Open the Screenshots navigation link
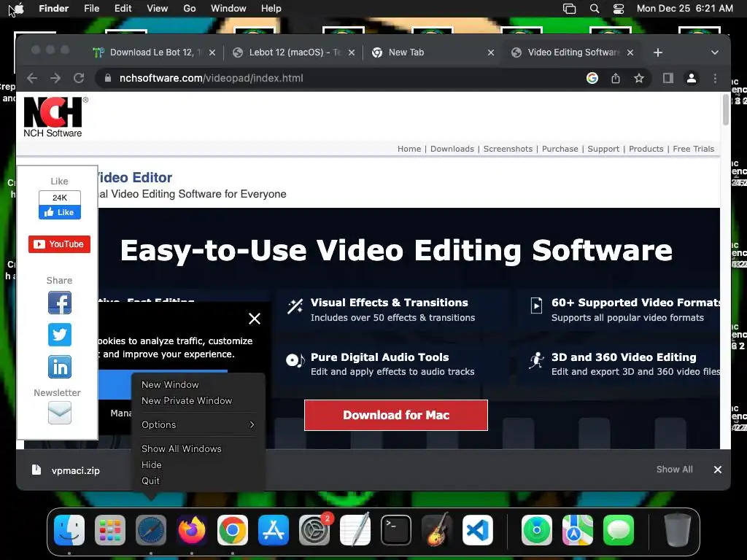The image size is (747, 560). coord(508,149)
